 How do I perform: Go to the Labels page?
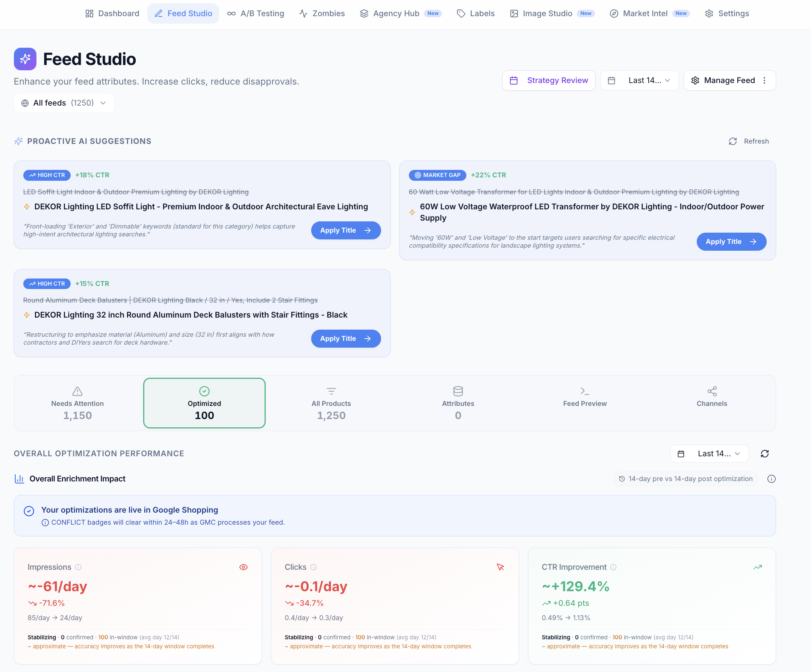click(475, 14)
